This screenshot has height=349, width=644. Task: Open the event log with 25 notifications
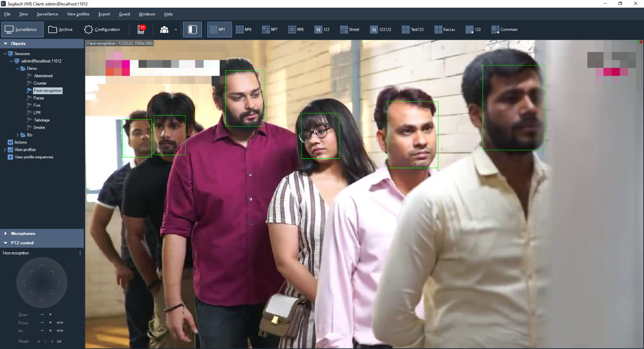[x=142, y=30]
